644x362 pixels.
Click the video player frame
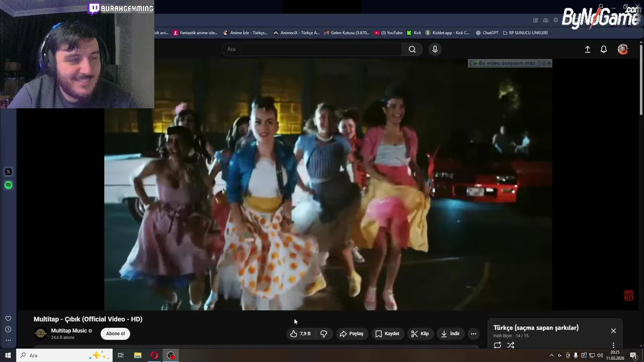328,185
